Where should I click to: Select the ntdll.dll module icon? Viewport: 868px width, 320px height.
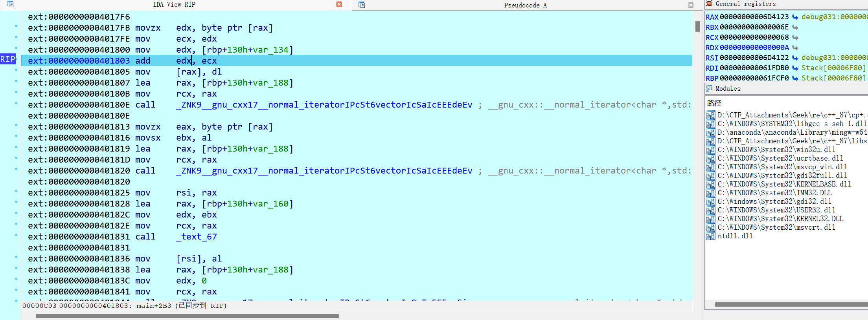pos(710,236)
